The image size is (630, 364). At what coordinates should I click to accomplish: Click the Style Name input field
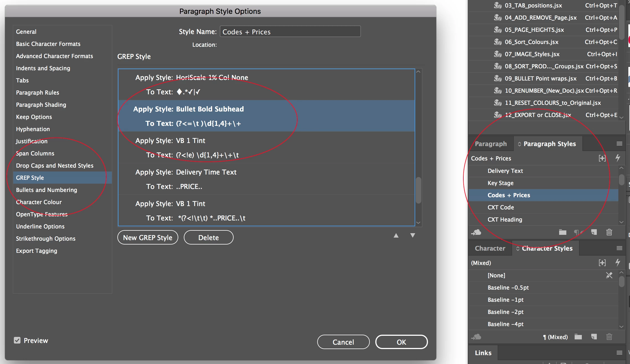(x=290, y=32)
